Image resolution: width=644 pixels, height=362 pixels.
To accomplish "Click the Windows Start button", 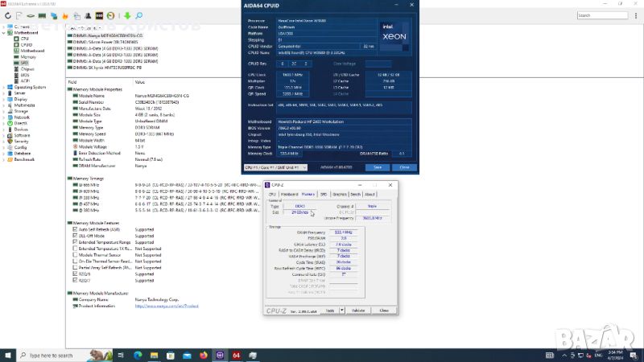I will pyautogui.click(x=7, y=354).
